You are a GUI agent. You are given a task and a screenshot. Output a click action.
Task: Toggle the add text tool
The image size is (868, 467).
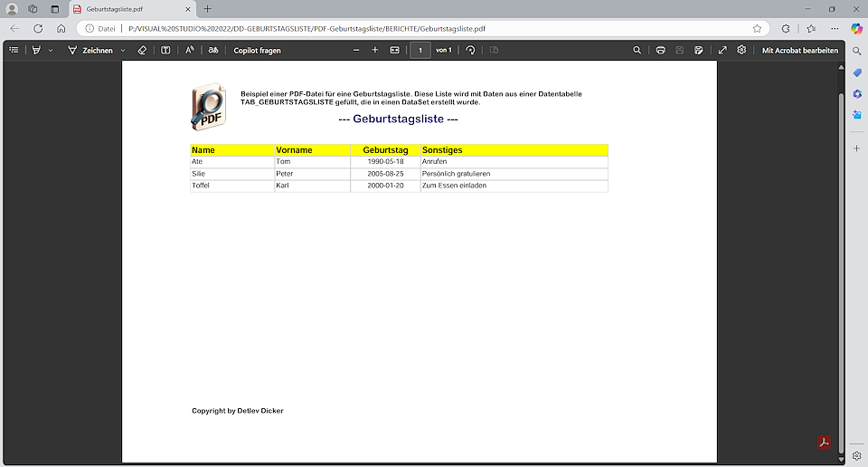165,51
